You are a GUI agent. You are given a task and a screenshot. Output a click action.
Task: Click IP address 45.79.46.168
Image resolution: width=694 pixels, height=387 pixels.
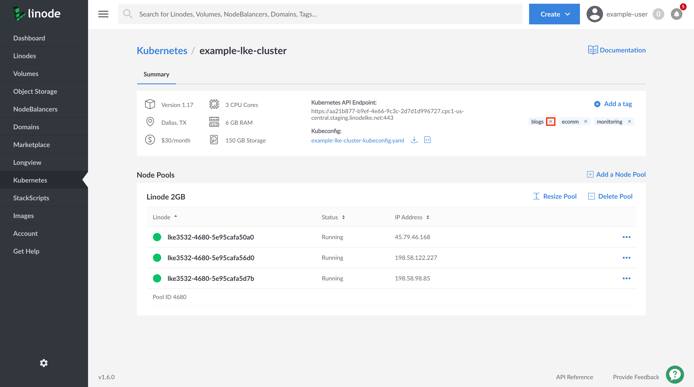point(412,237)
